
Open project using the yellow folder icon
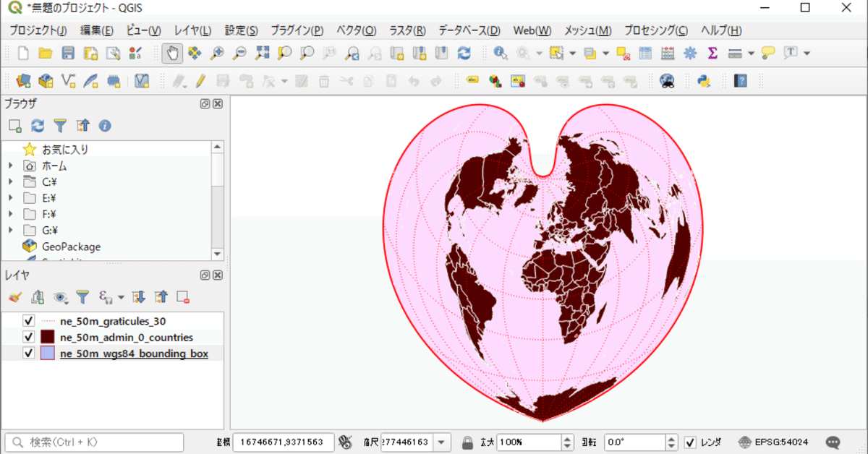45,53
